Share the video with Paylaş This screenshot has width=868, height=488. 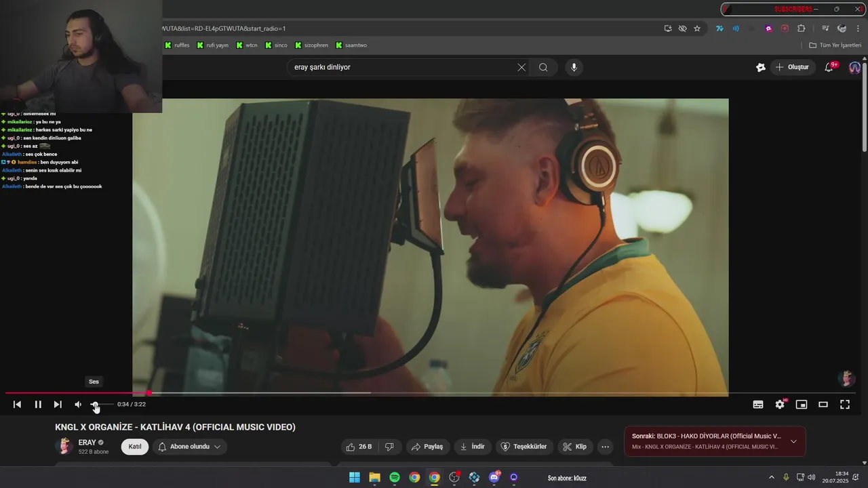(x=427, y=447)
